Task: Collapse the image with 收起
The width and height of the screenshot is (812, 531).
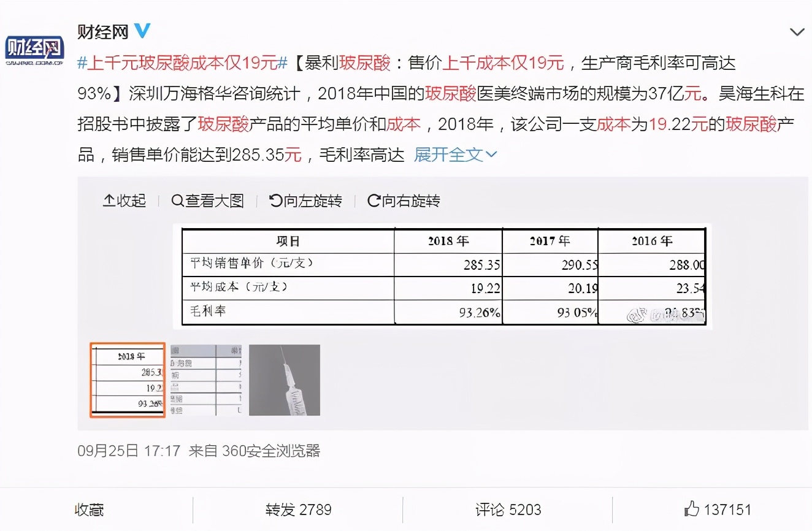Action: click(x=124, y=201)
